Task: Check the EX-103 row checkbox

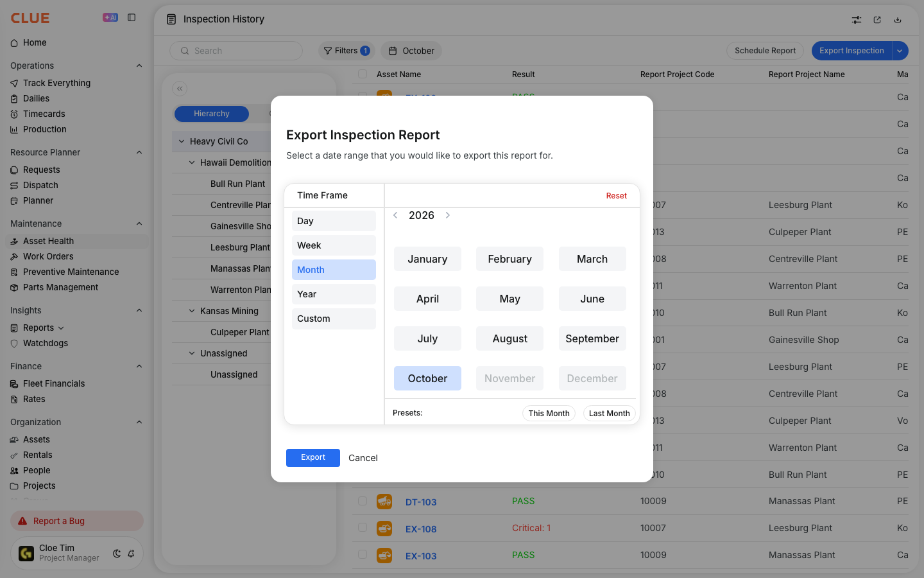Action: tap(363, 555)
